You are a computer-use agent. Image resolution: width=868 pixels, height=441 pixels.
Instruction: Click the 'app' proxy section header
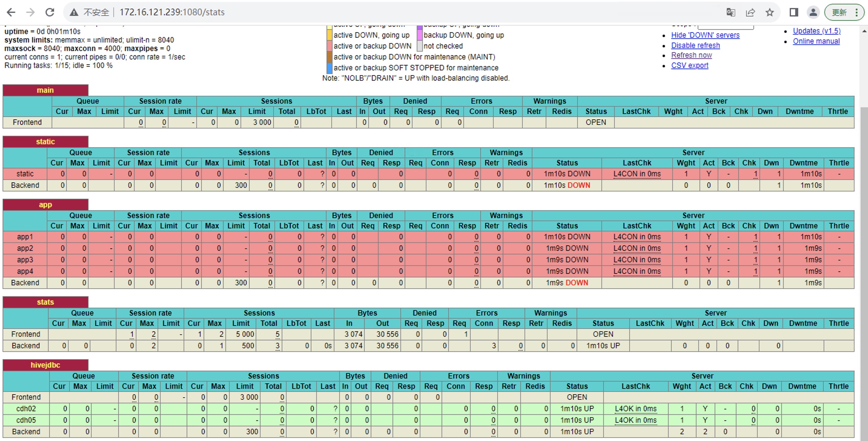click(x=45, y=205)
